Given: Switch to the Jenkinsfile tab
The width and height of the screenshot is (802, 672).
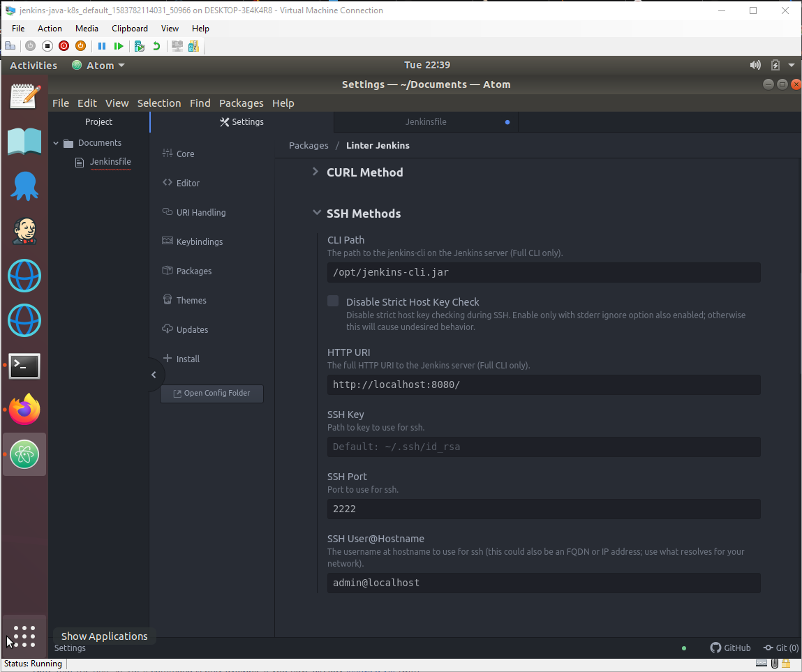Looking at the screenshot, I should click(426, 122).
